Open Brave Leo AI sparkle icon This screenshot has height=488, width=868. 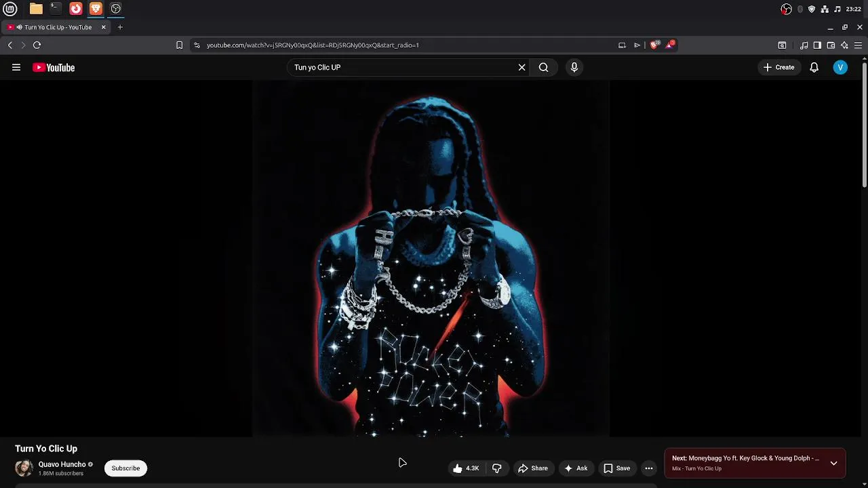844,45
